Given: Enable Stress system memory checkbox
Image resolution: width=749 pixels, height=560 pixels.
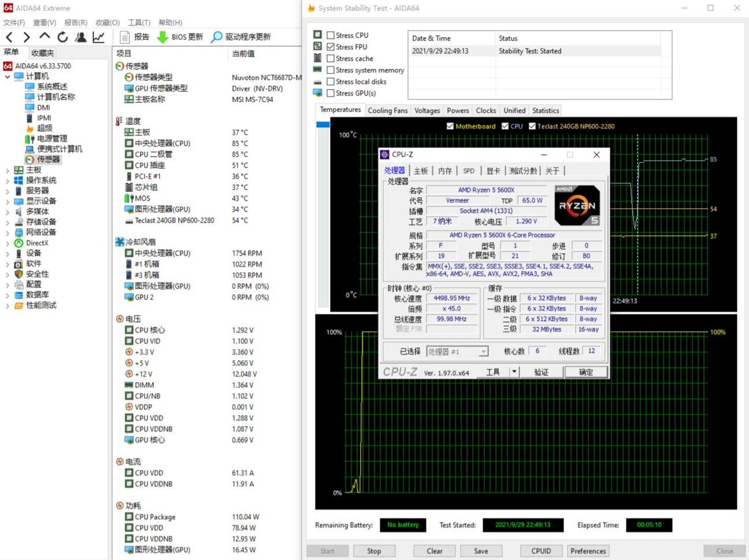Looking at the screenshot, I should pos(331,70).
